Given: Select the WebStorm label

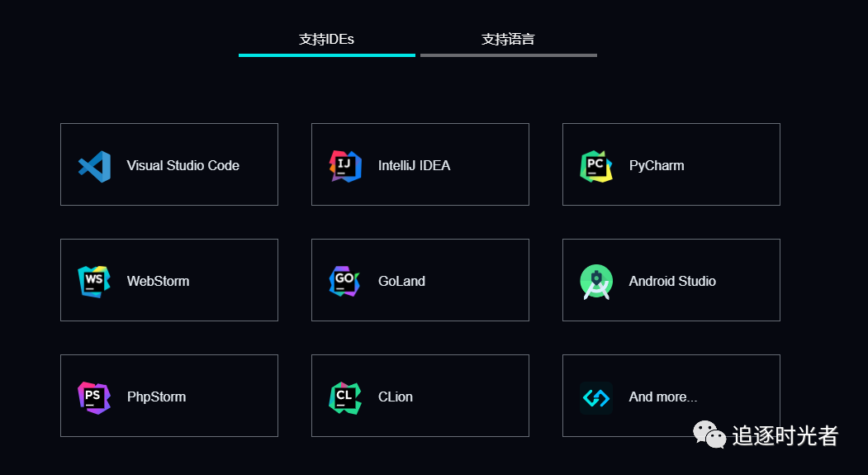Looking at the screenshot, I should coord(159,281).
